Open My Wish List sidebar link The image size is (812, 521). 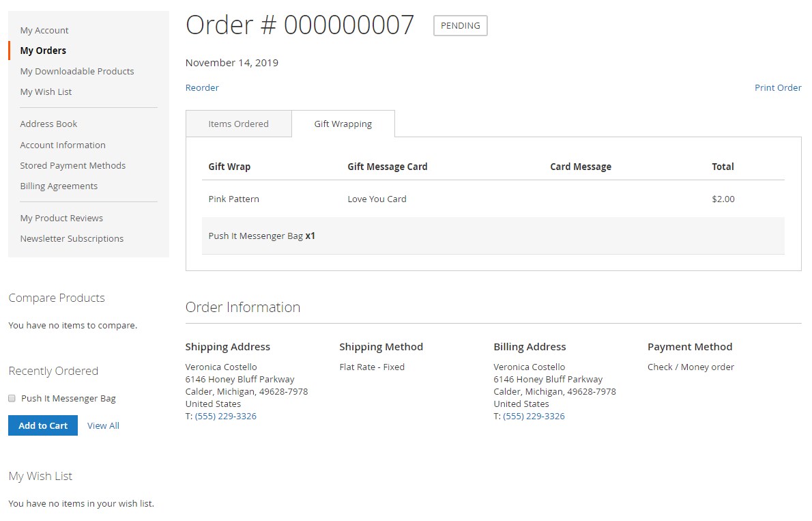[x=46, y=91]
